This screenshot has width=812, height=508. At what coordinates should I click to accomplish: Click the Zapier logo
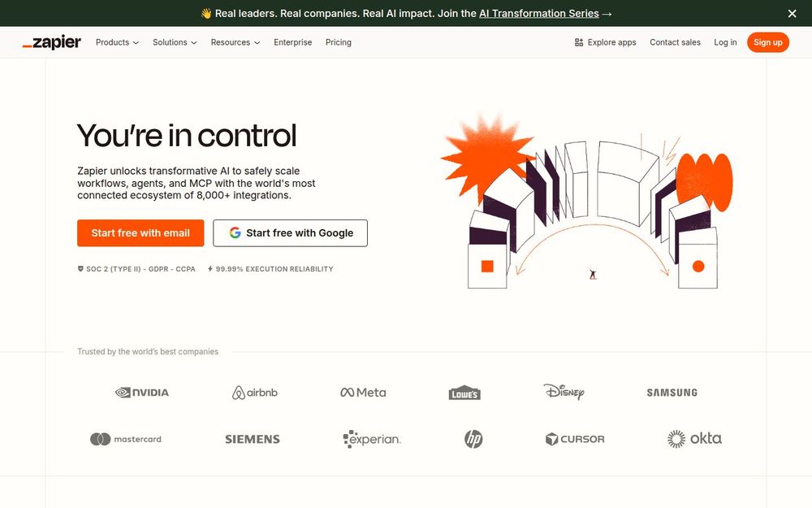click(51, 41)
